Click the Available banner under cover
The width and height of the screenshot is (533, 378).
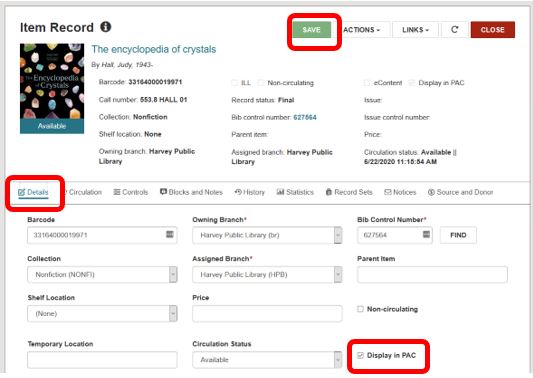tap(52, 126)
